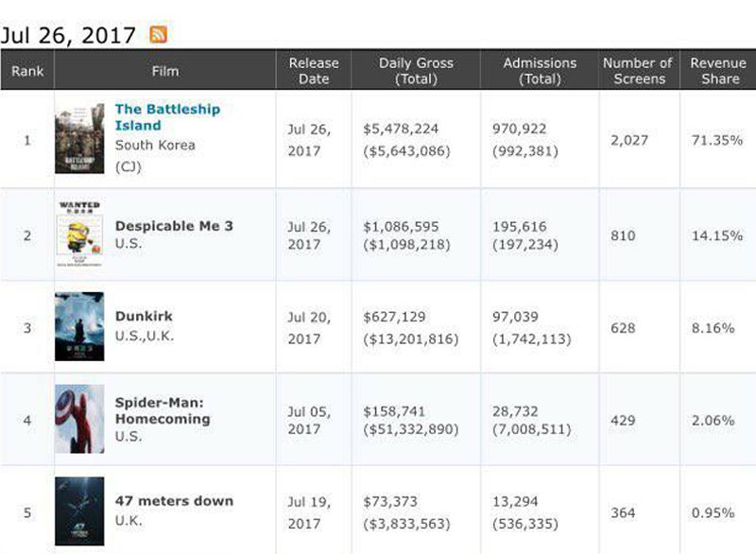Click the Number of Screens header
756x554 pixels.
(x=639, y=71)
